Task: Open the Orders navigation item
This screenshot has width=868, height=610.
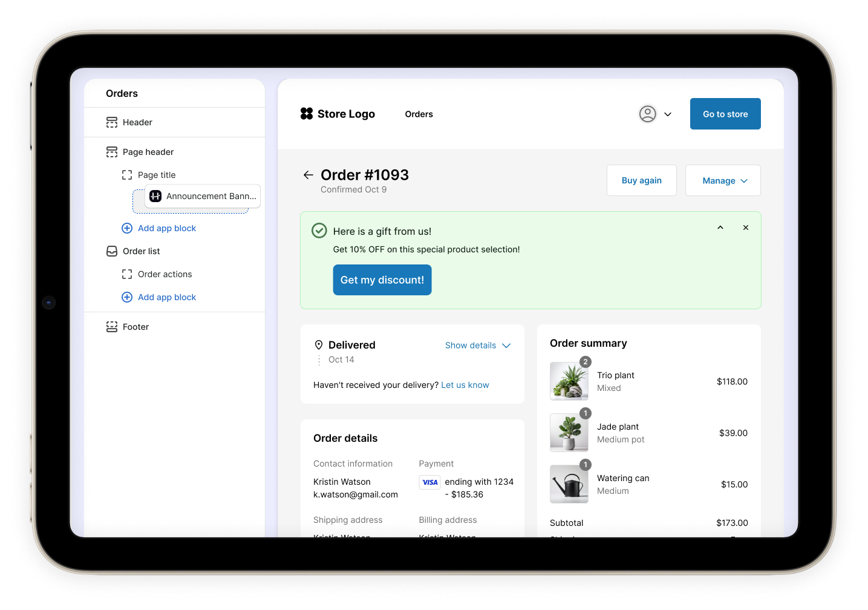Action: 419,114
